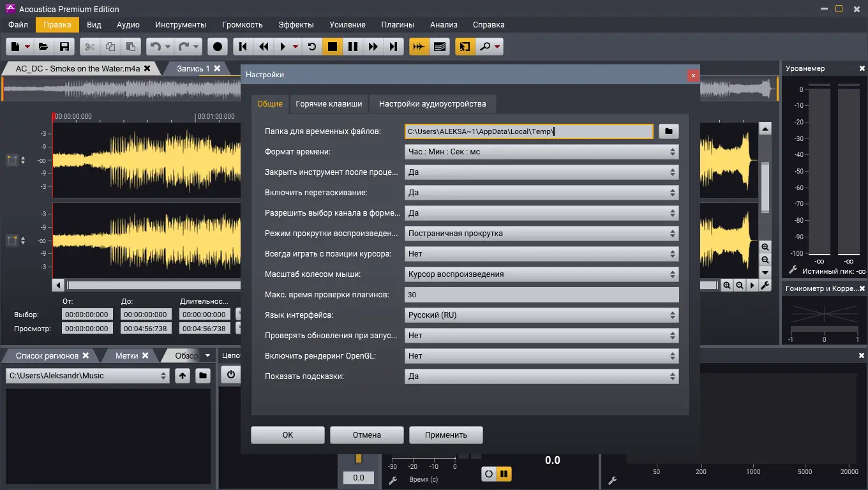Image resolution: width=868 pixels, height=490 pixels.
Task: Open level meter wrench settings
Action: (x=793, y=271)
